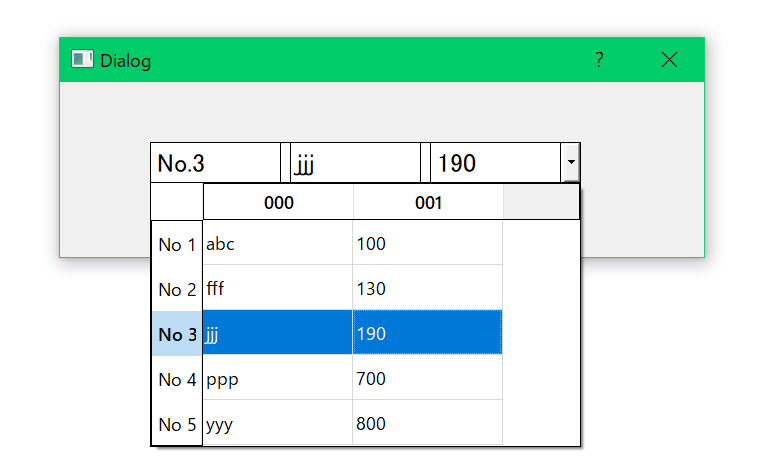
Task: Select the No 3 row header
Action: click(177, 334)
